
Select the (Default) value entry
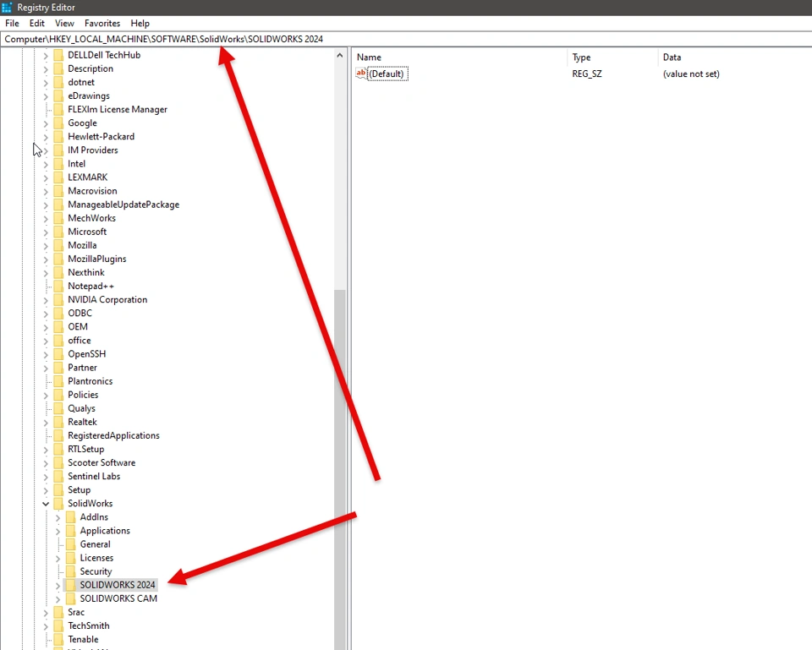click(387, 74)
